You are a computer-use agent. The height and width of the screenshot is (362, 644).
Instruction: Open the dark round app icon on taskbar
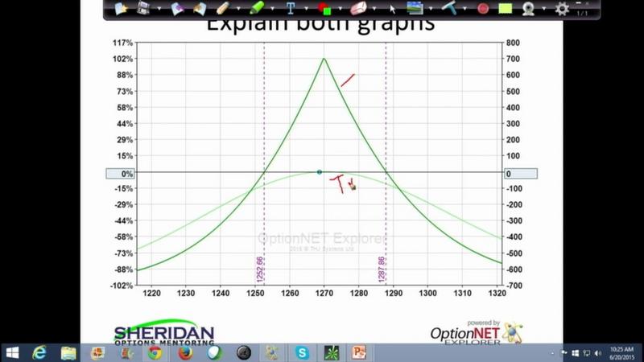(244, 352)
